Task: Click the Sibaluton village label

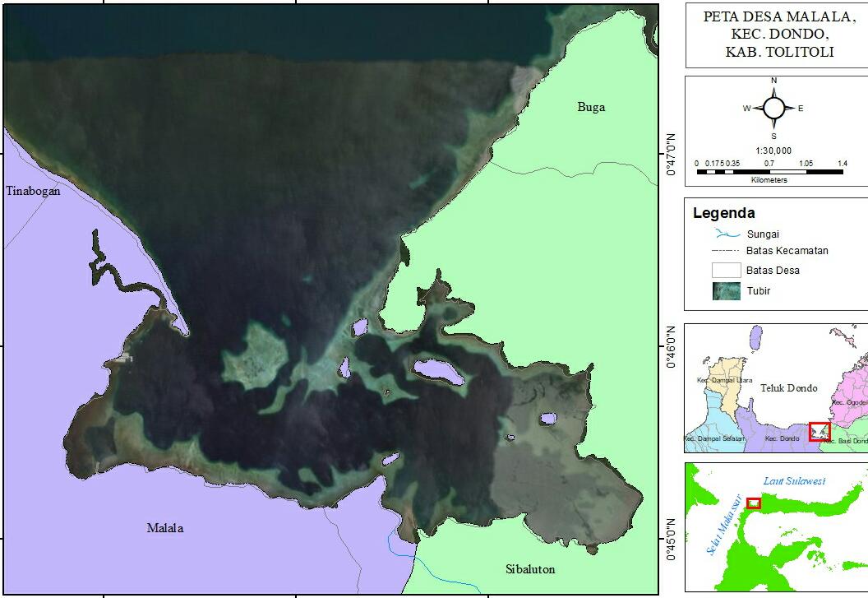Action: pyautogui.click(x=530, y=569)
